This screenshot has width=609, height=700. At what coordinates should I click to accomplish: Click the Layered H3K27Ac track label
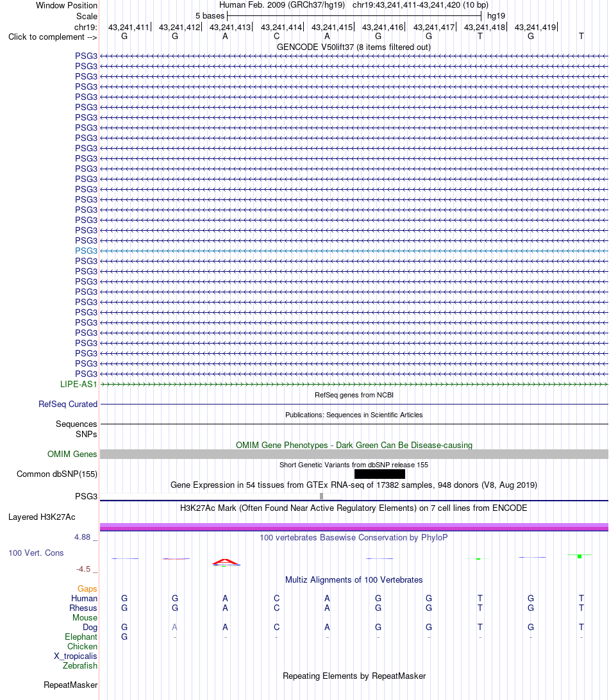point(42,517)
